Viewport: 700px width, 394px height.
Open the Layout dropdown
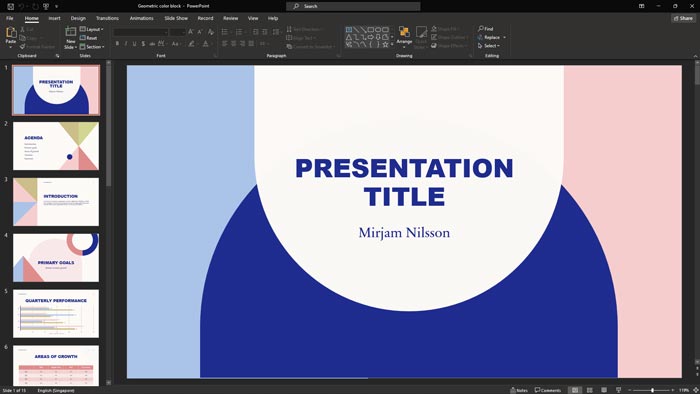tap(92, 29)
